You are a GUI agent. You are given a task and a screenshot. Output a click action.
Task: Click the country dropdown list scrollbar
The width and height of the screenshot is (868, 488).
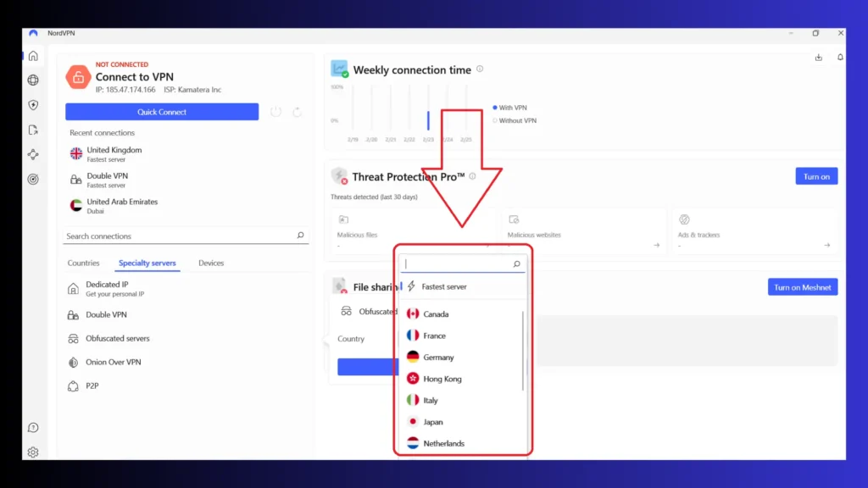[522, 351]
